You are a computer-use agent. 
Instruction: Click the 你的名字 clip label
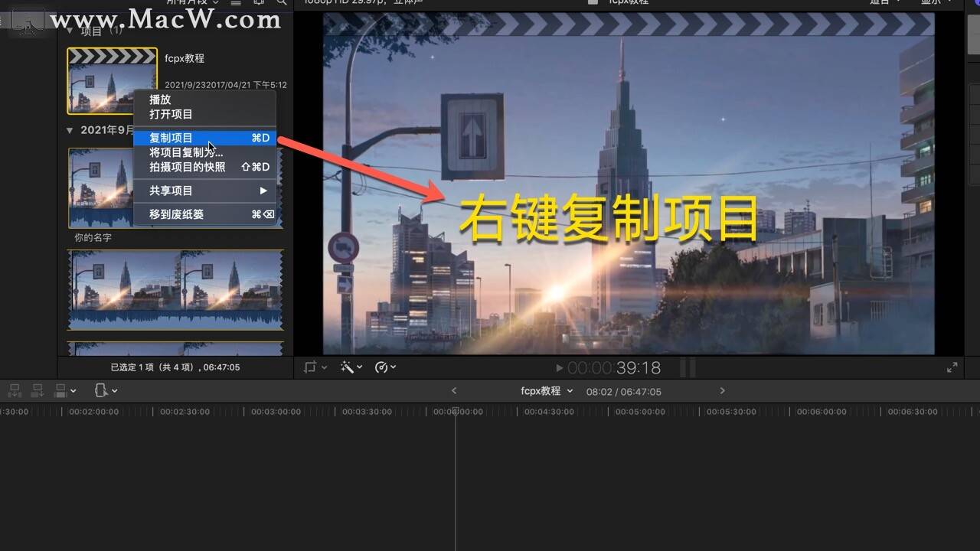point(93,237)
